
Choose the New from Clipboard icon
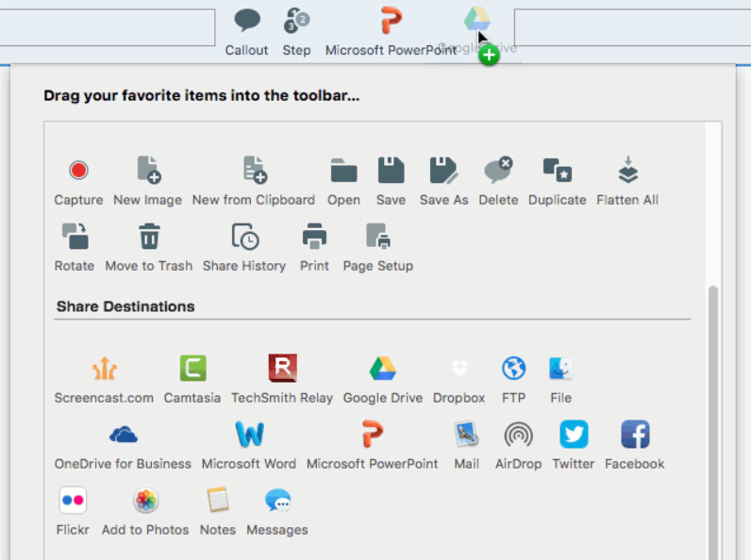pos(255,170)
